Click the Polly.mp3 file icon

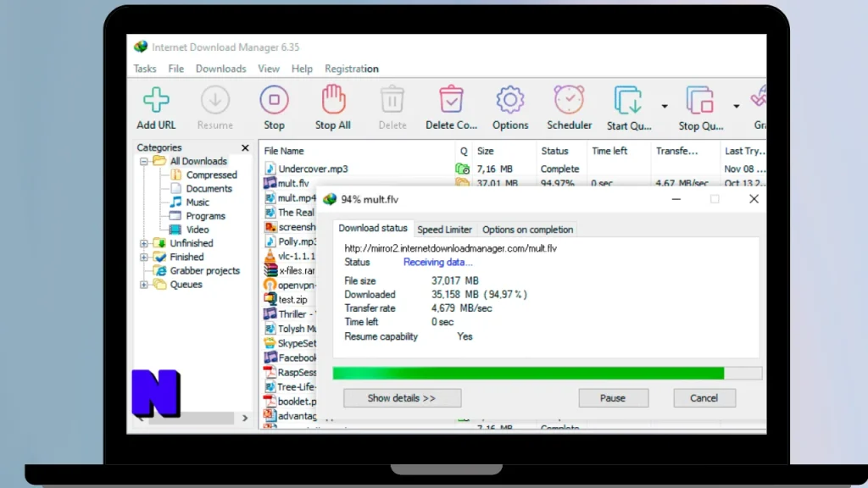pyautogui.click(x=270, y=241)
